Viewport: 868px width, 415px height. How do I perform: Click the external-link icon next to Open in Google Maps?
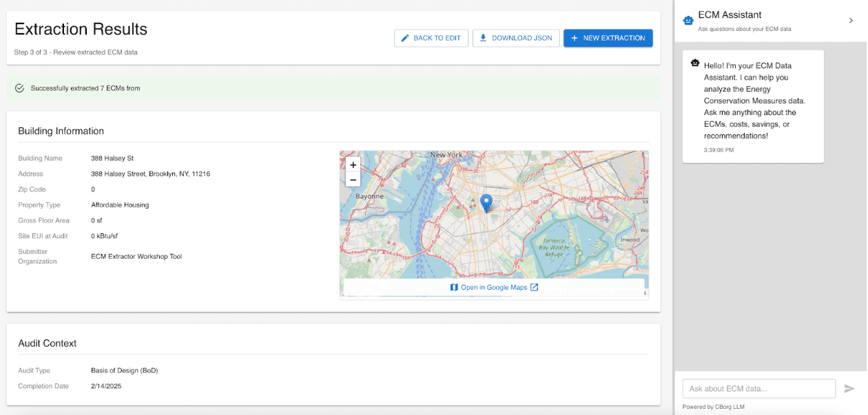pyautogui.click(x=534, y=287)
